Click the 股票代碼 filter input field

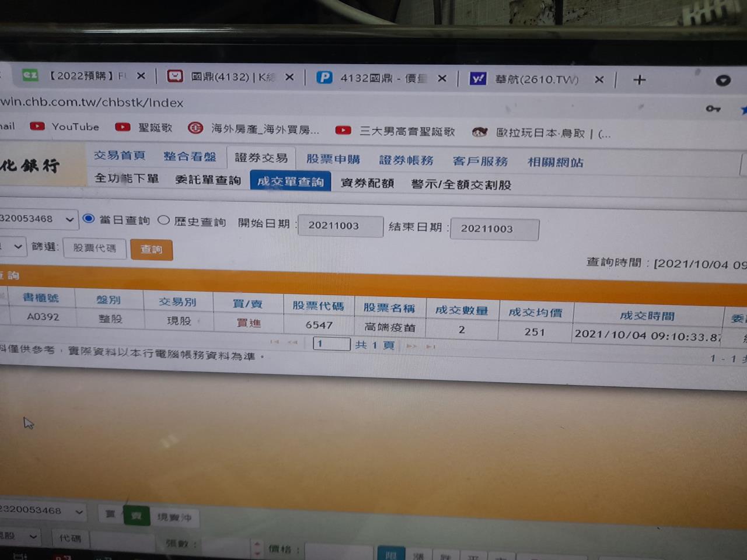click(x=95, y=248)
